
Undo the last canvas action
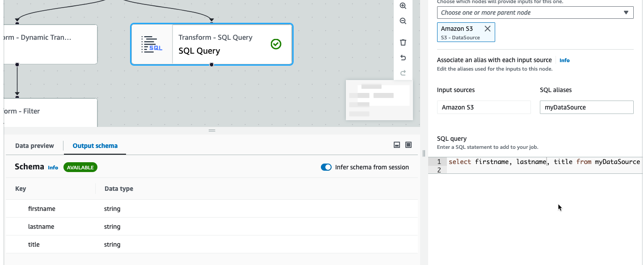[403, 58]
